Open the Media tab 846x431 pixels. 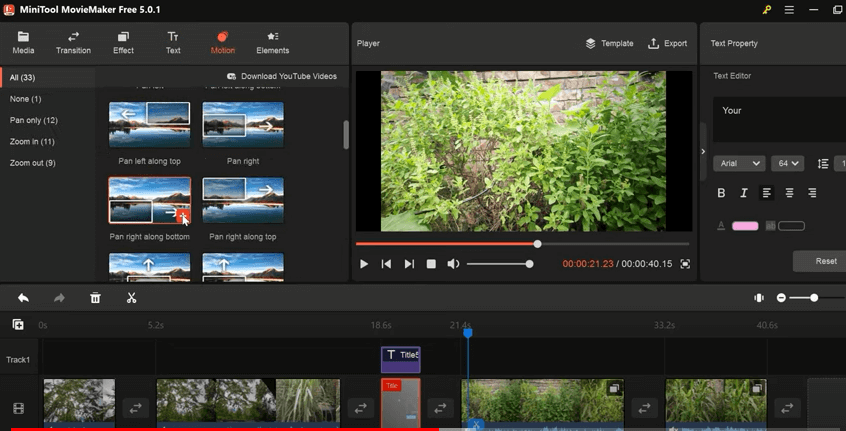(x=23, y=43)
